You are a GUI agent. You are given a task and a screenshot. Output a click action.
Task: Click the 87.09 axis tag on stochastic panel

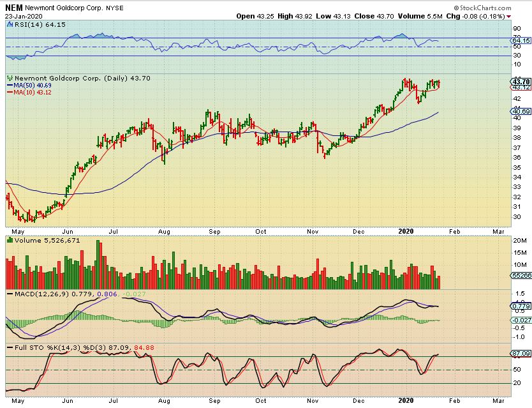tap(521, 353)
